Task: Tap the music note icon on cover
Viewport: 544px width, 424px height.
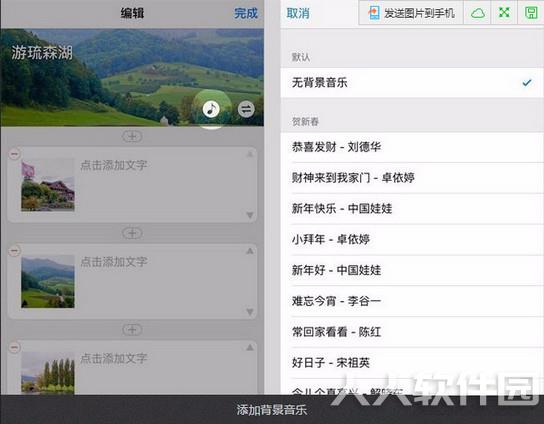Action: click(211, 109)
